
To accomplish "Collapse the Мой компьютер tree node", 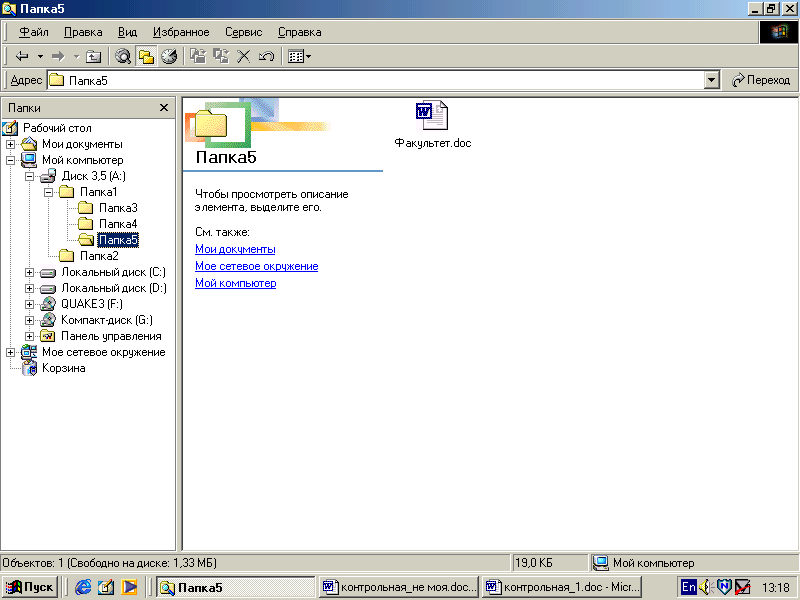I will (11, 160).
